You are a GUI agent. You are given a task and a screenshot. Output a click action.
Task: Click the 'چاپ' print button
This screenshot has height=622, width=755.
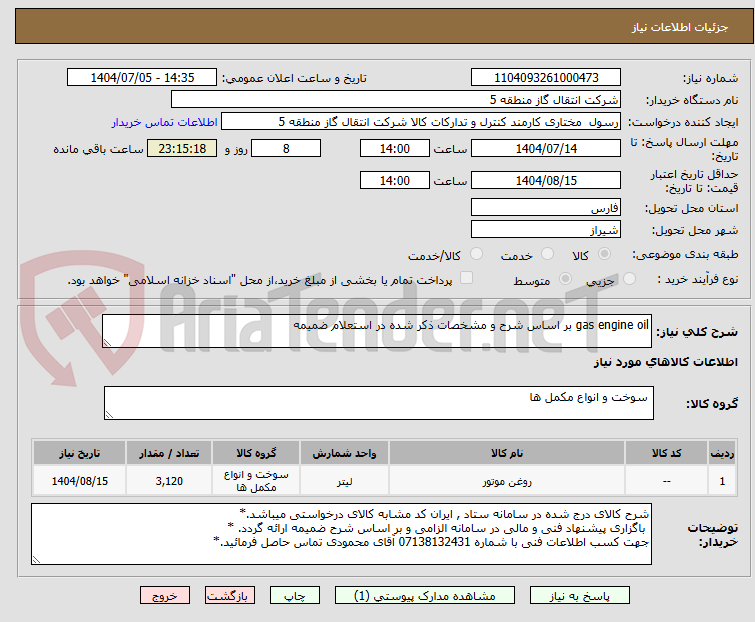tap(295, 596)
